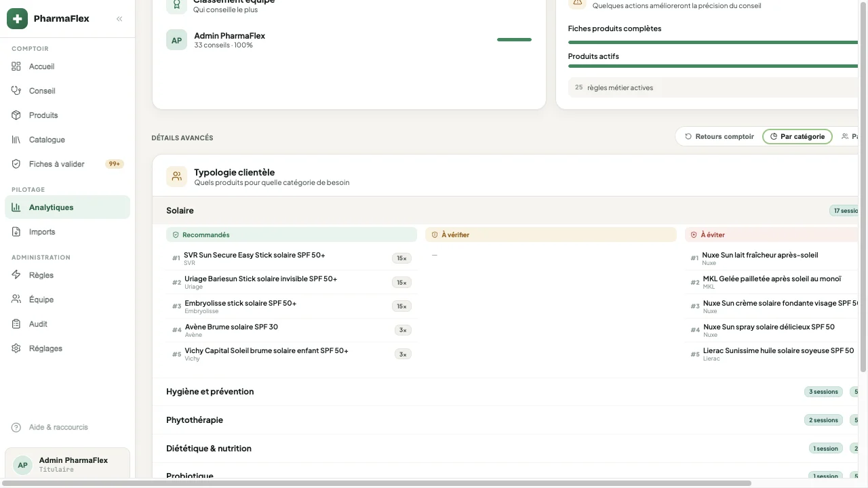Screen dimensions: 868x488
Task: Open the Accueil page
Action: [x=67, y=66]
